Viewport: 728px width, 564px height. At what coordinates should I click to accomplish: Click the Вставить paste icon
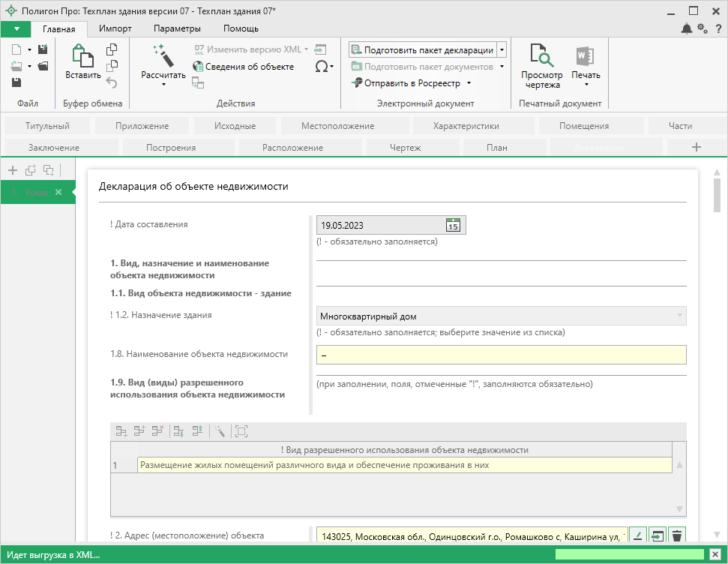[x=82, y=56]
